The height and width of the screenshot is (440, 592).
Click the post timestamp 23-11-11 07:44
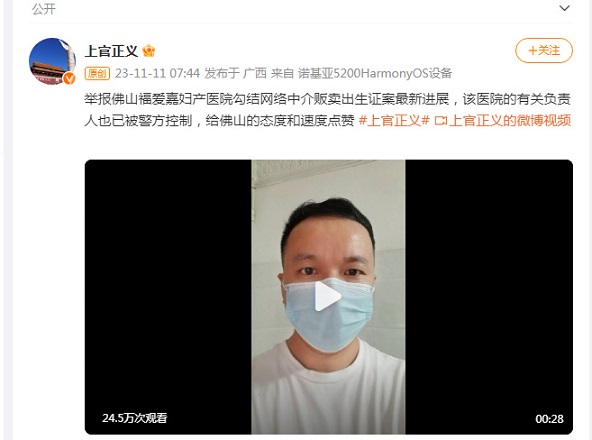coord(157,73)
